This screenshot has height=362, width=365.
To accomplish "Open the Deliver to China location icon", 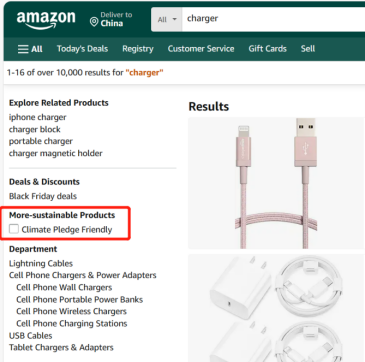I will coord(94,22).
